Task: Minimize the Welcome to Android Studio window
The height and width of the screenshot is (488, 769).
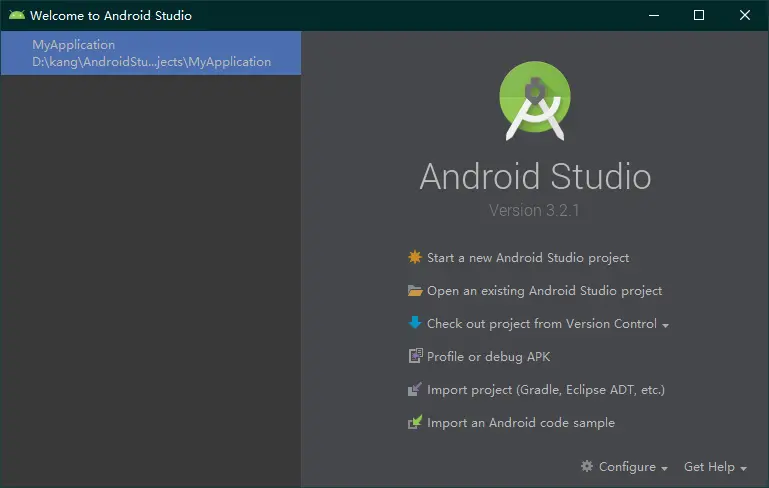Action: [654, 15]
